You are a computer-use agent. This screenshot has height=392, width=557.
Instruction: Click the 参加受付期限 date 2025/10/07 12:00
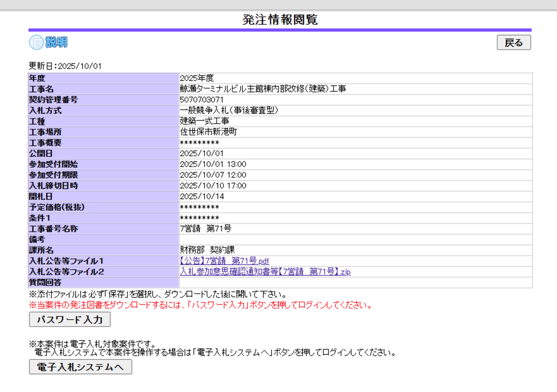click(213, 175)
